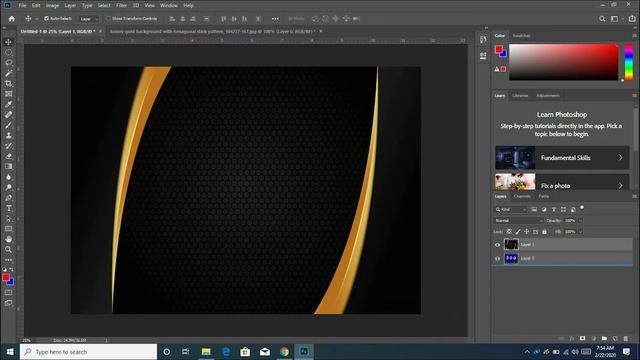Select the Clone Stamp tool
640x360 pixels.
coord(9,136)
